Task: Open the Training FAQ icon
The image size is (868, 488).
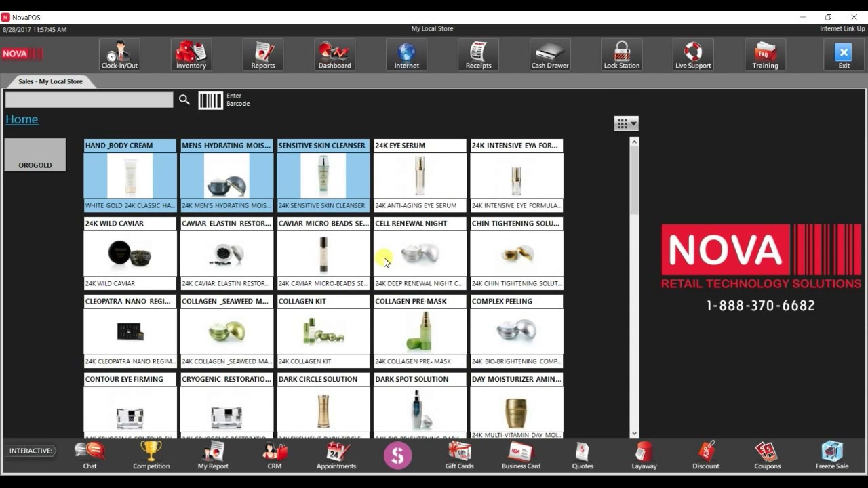Action: coord(765,54)
